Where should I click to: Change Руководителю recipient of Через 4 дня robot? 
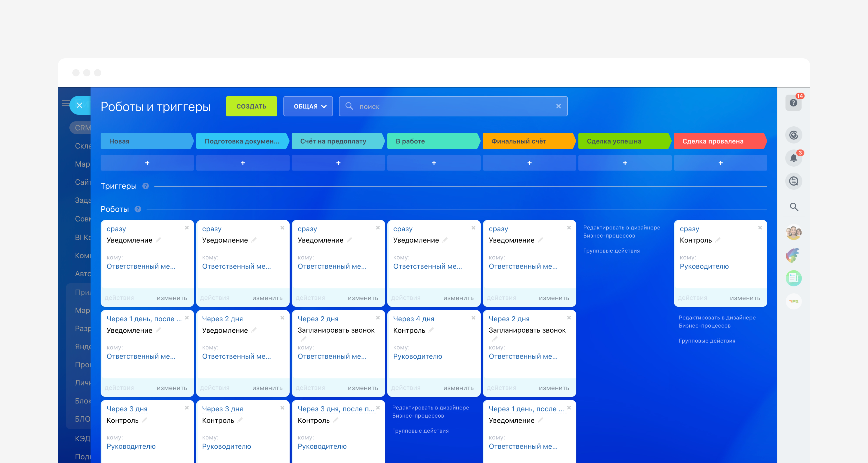(417, 356)
